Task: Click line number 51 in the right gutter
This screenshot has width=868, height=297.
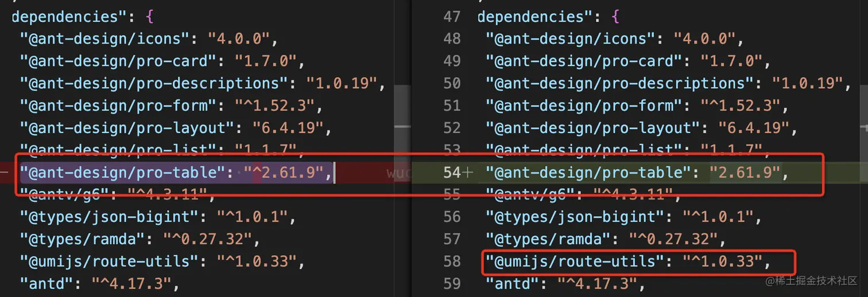Action: click(x=452, y=105)
